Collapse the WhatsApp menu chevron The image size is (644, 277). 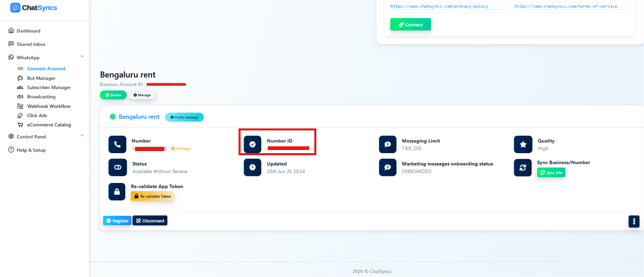tap(82, 57)
